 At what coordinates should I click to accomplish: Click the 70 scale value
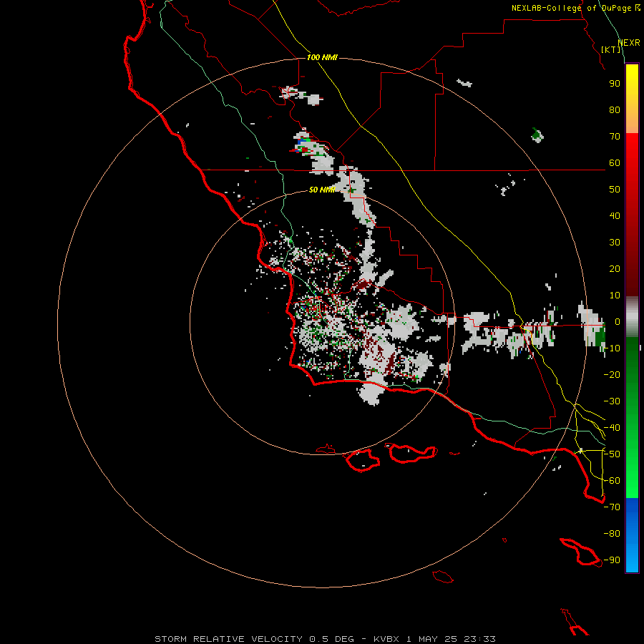point(615,137)
